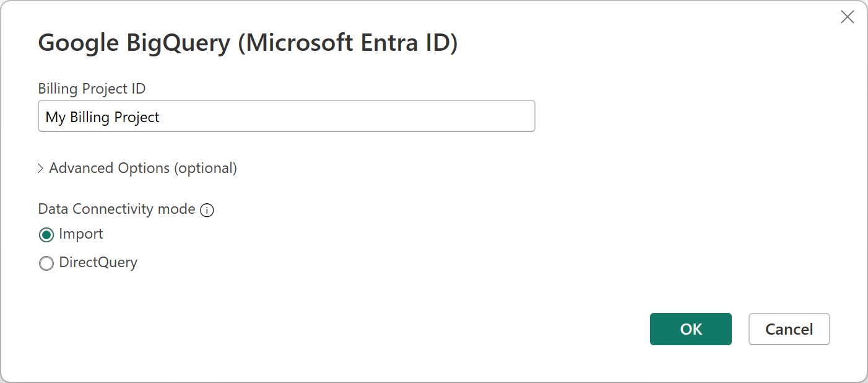Confirm the dialog with OK

690,329
